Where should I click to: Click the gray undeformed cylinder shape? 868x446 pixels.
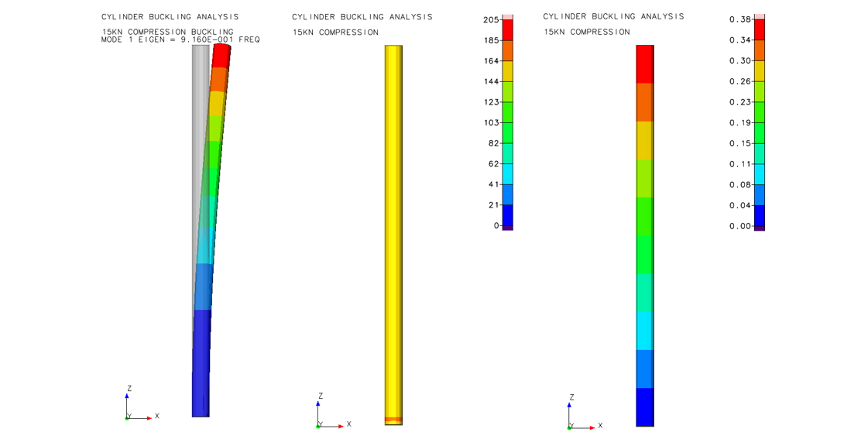pyautogui.click(x=199, y=155)
